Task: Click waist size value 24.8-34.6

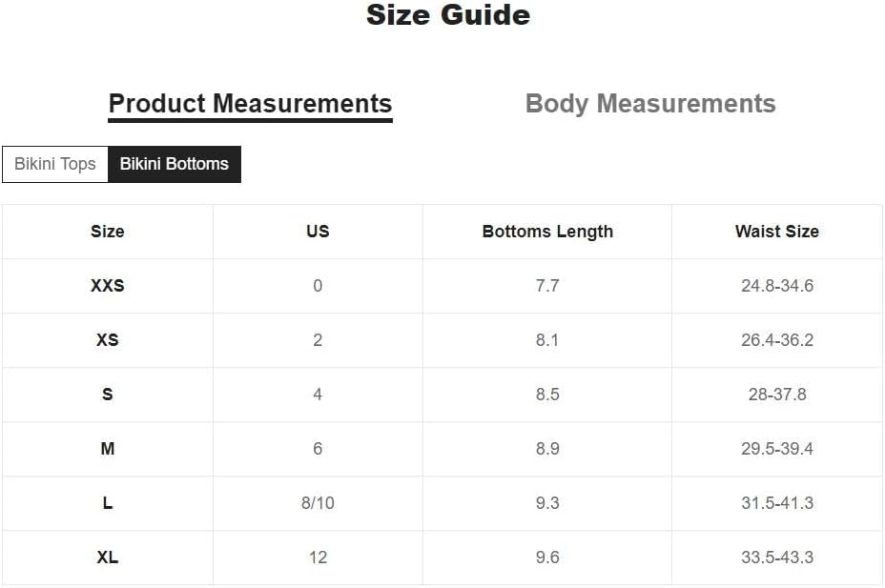Action: (777, 285)
